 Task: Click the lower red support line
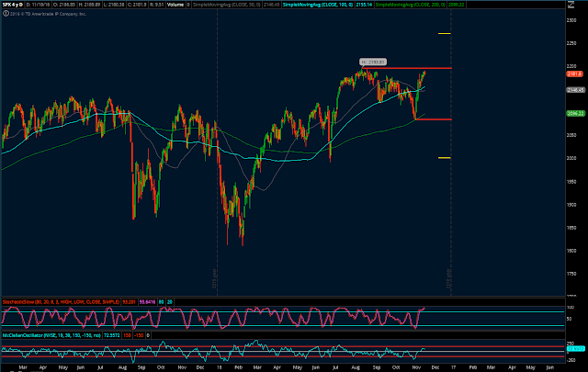434,119
